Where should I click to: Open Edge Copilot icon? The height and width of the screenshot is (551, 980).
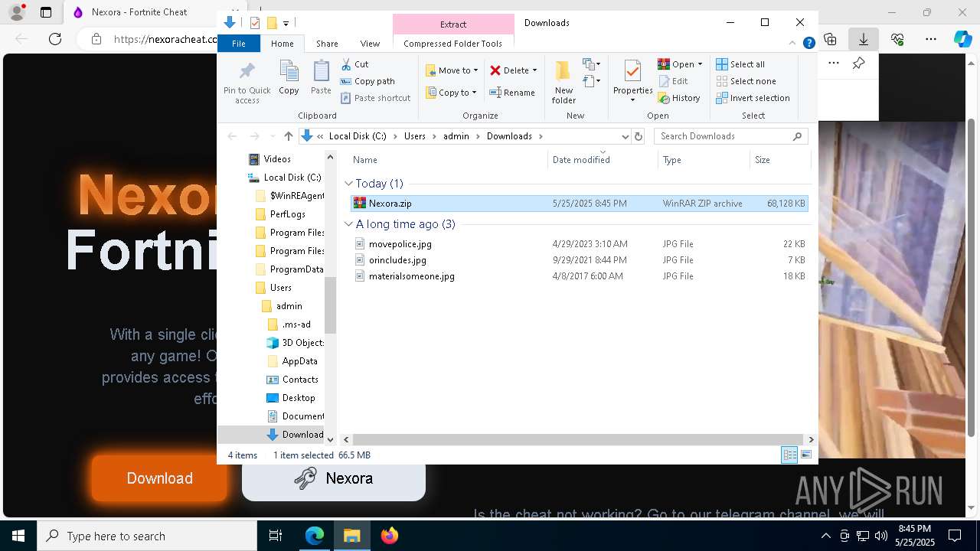pyautogui.click(x=962, y=39)
